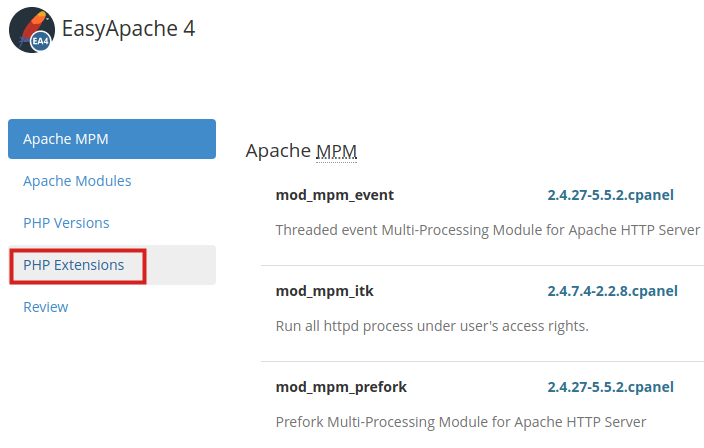Open the Review step in the sidebar

pyautogui.click(x=46, y=307)
